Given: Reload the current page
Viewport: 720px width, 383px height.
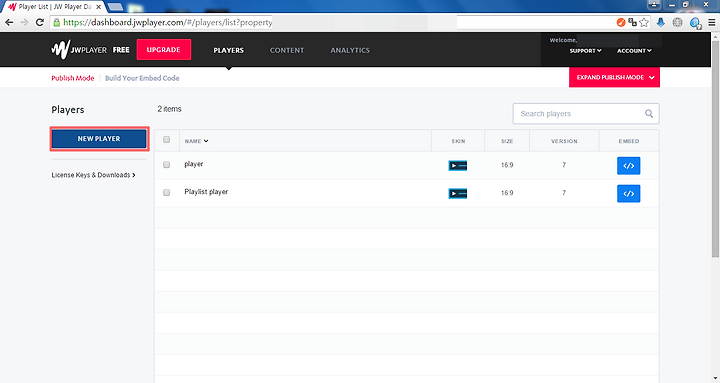Looking at the screenshot, I should pyautogui.click(x=40, y=22).
